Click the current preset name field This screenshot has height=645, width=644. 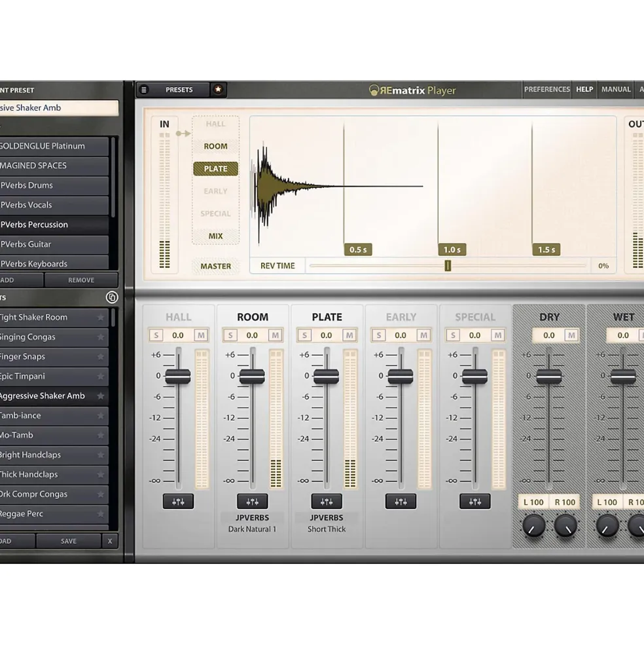click(x=59, y=108)
